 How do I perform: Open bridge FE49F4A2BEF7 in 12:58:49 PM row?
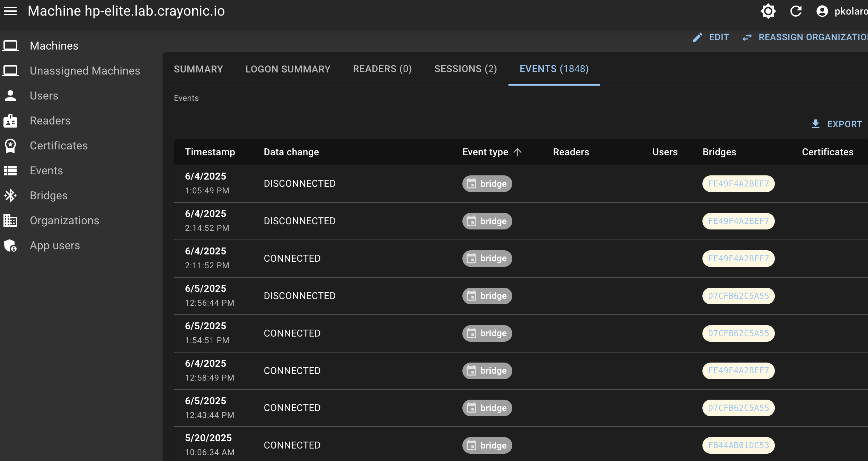tap(738, 371)
